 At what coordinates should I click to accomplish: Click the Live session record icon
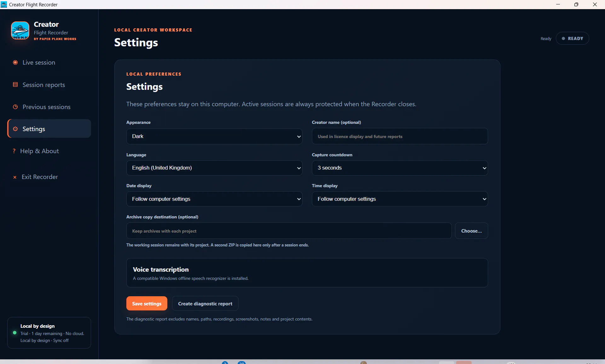click(15, 62)
